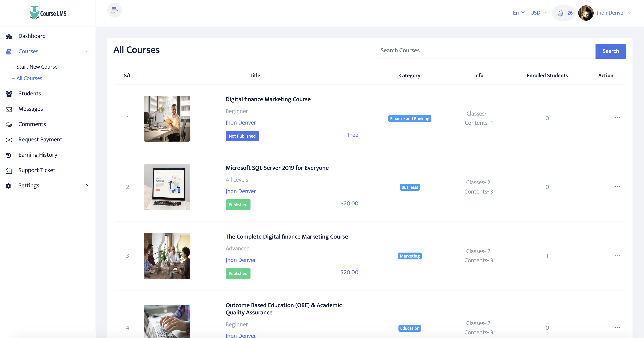Toggle the sidebar collapse button
Screen dimensions: 644x338
[114, 10]
